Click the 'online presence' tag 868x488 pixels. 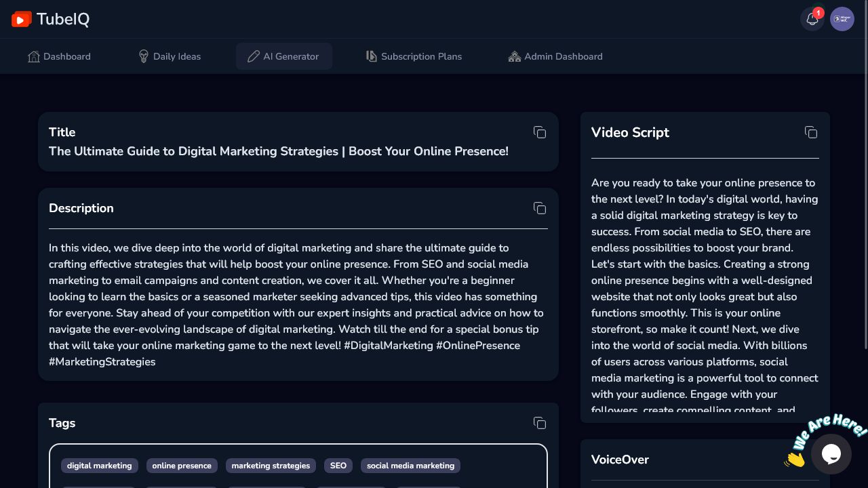[x=182, y=466]
